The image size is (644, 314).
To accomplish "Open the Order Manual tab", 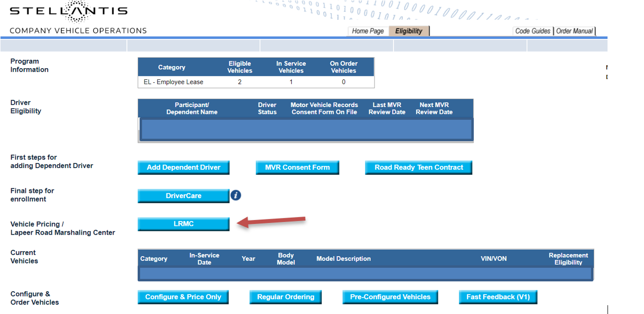I will [x=574, y=31].
